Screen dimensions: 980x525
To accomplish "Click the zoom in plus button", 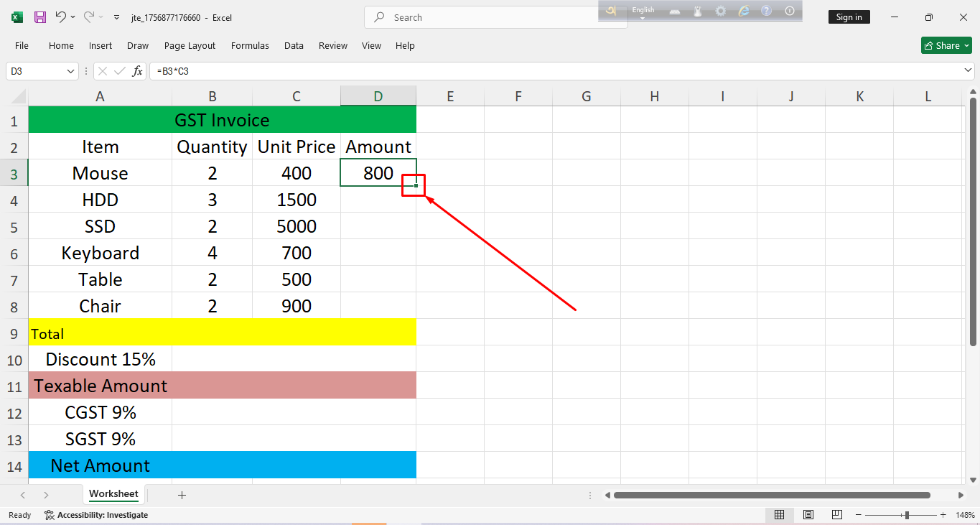I will pos(944,515).
